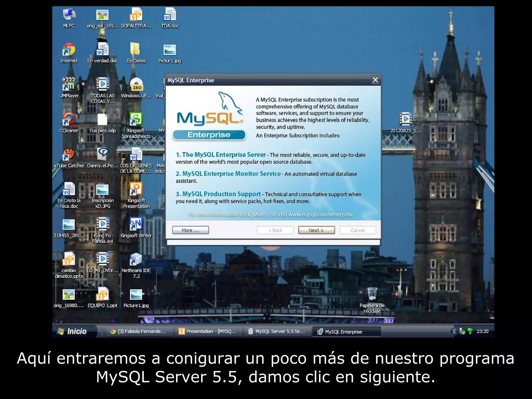Select Es Cristo la roca.doc icon
The image size is (532, 399).
69,195
